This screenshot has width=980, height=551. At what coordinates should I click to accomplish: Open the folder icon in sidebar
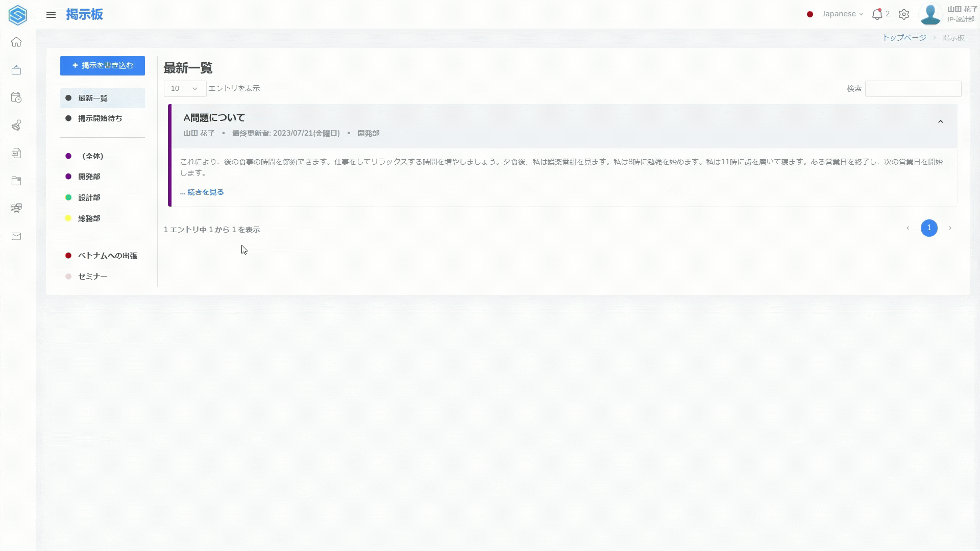pos(16,181)
